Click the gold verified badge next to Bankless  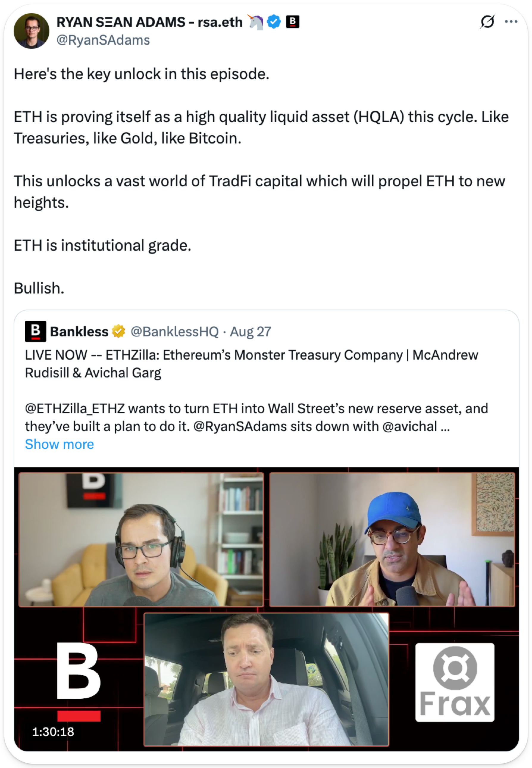pyautogui.click(x=118, y=331)
